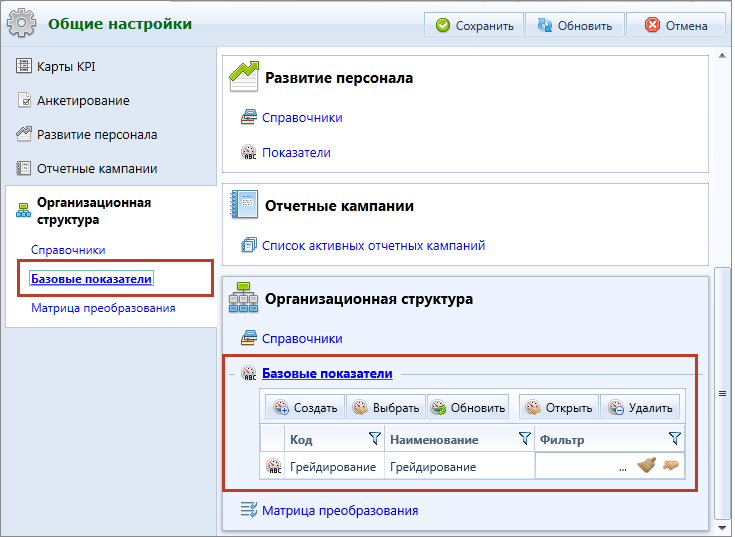Viewport: 735px width, 537px height.
Task: Click Создать in the indicators toolbar
Action: pyautogui.click(x=305, y=407)
